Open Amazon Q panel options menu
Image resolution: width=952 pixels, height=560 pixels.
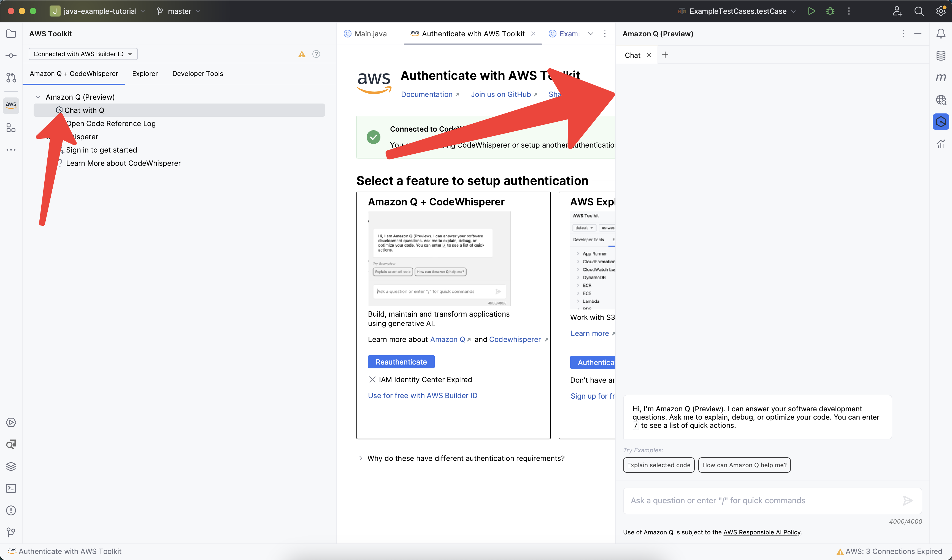point(903,34)
